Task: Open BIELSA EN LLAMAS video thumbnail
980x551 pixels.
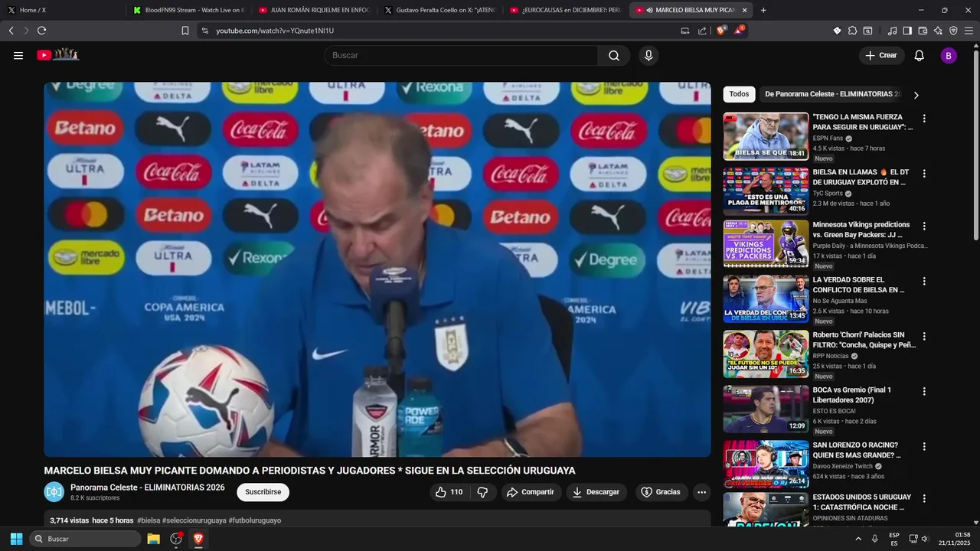Action: (x=766, y=191)
